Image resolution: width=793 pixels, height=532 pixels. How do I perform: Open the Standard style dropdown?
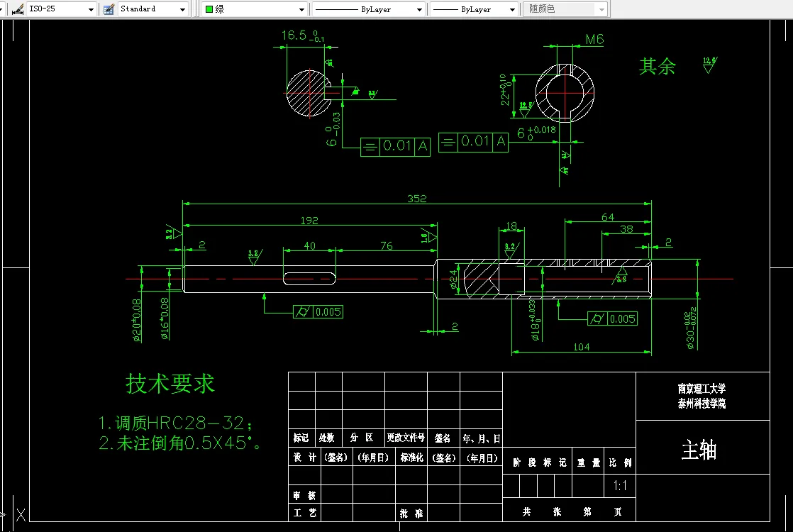(182, 9)
